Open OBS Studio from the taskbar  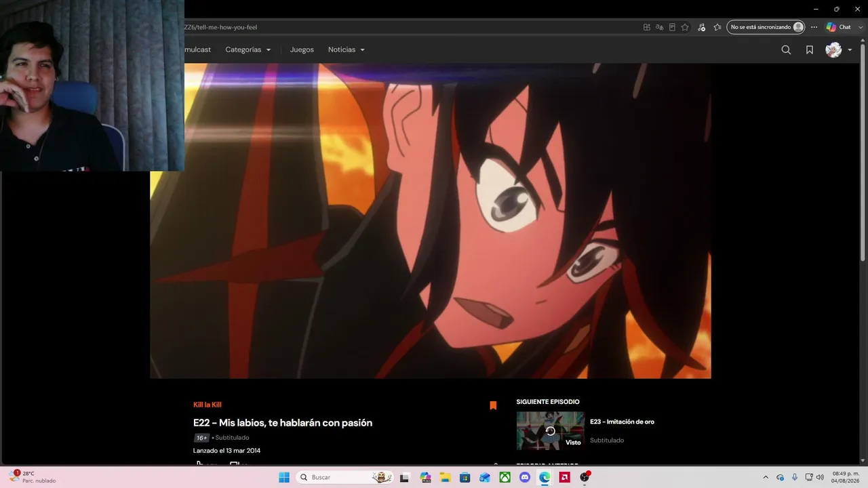[x=585, y=477]
